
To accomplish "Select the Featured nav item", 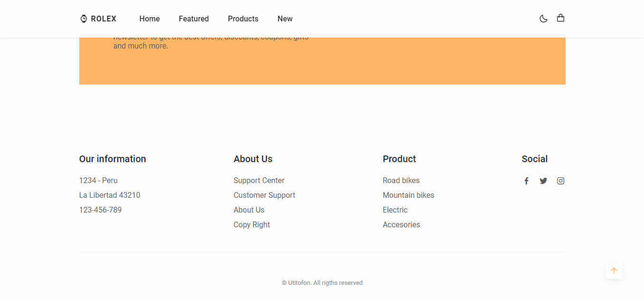I will pos(194,19).
